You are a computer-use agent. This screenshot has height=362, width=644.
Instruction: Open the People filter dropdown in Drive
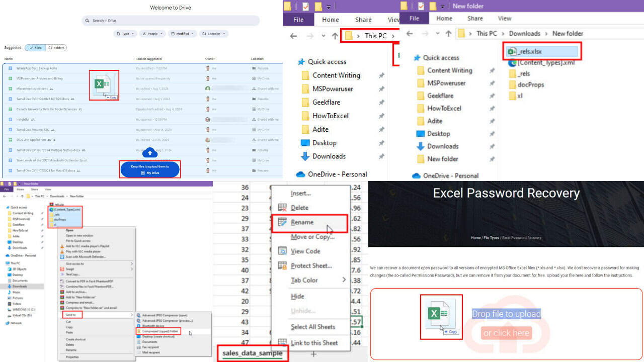point(152,34)
